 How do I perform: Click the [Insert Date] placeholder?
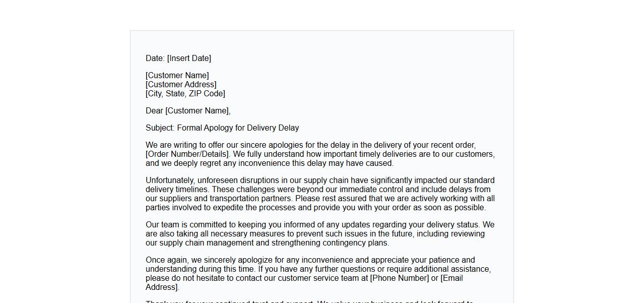coord(189,58)
